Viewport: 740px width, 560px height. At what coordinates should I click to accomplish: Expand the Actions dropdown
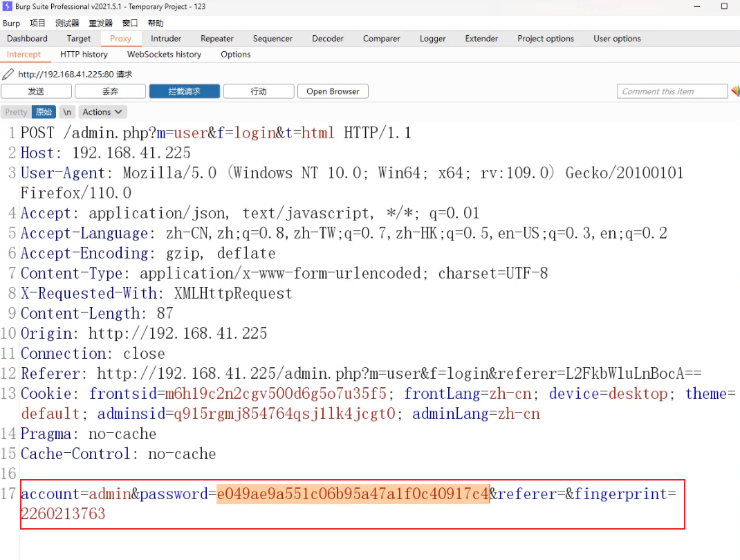click(102, 112)
